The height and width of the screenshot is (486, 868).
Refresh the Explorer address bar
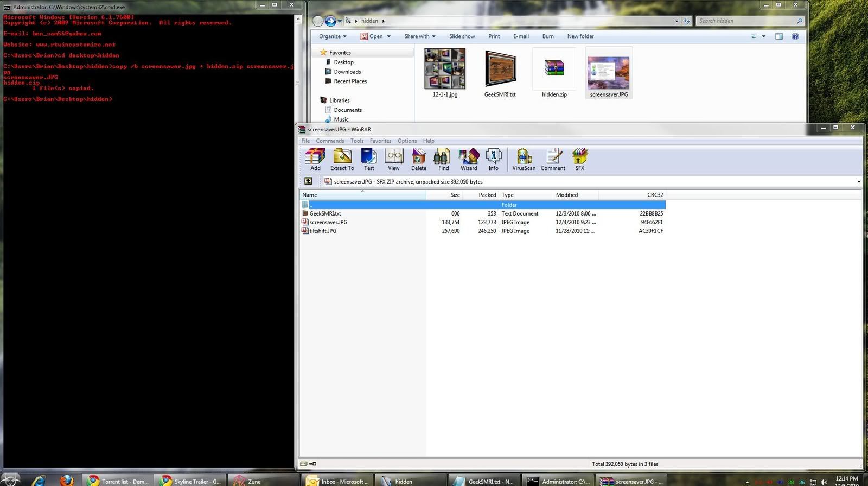pyautogui.click(x=687, y=21)
